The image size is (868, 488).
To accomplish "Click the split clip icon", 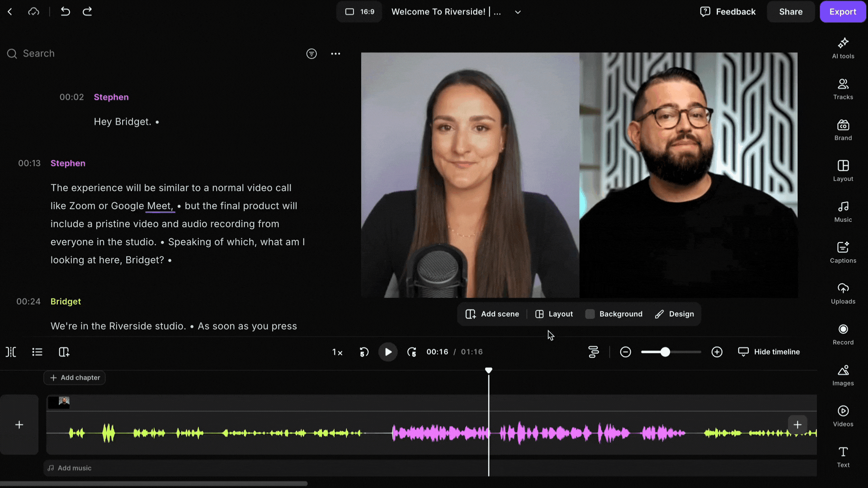I will 11,352.
